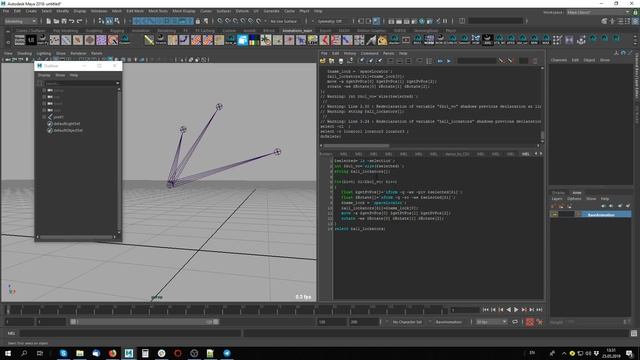Click the UI shelf button
The width and height of the screenshot is (640, 360).
[x=31, y=40]
